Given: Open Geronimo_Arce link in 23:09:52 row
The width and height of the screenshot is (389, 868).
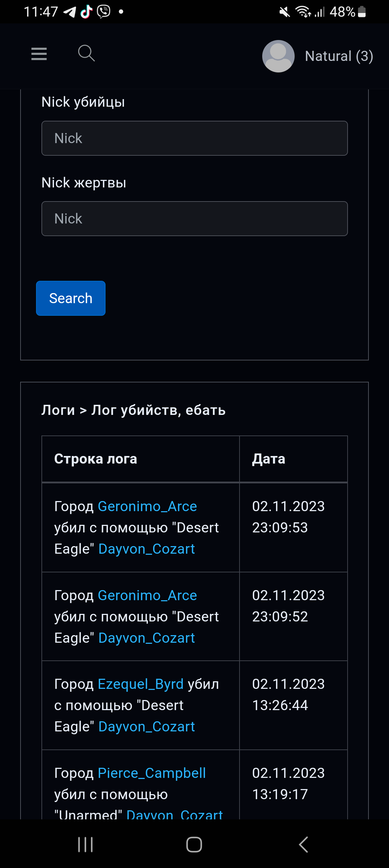Looking at the screenshot, I should coord(147,595).
